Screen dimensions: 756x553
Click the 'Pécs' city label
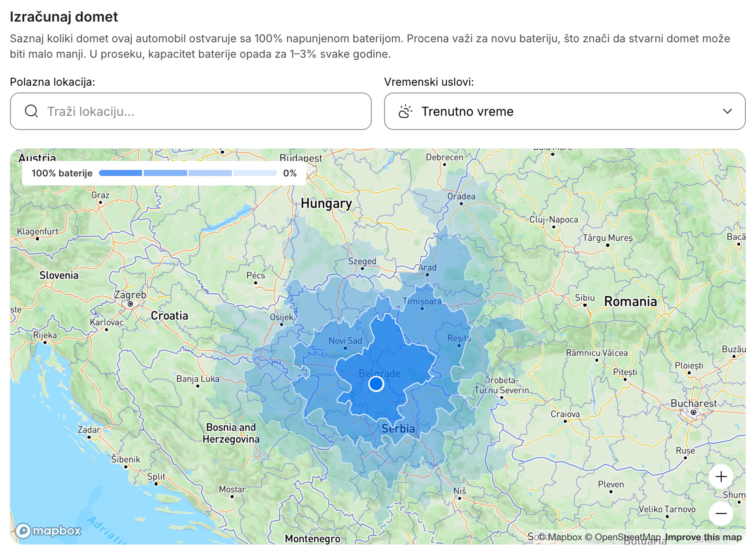tap(256, 275)
